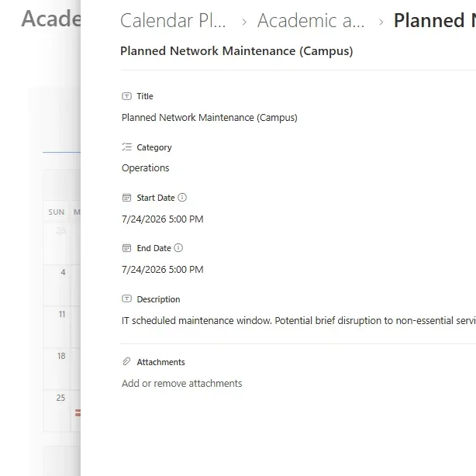This screenshot has height=476, width=476.
Task: Click the Attachments paperclip icon
Action: point(127,362)
